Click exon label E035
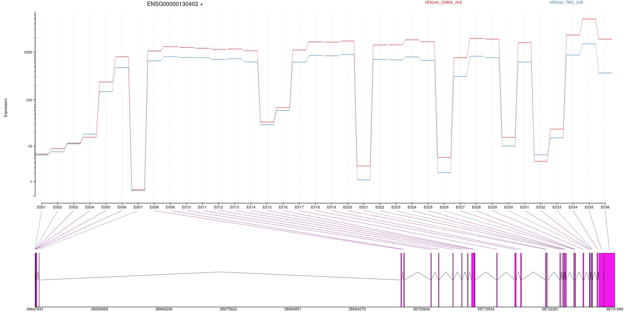 tap(589, 207)
